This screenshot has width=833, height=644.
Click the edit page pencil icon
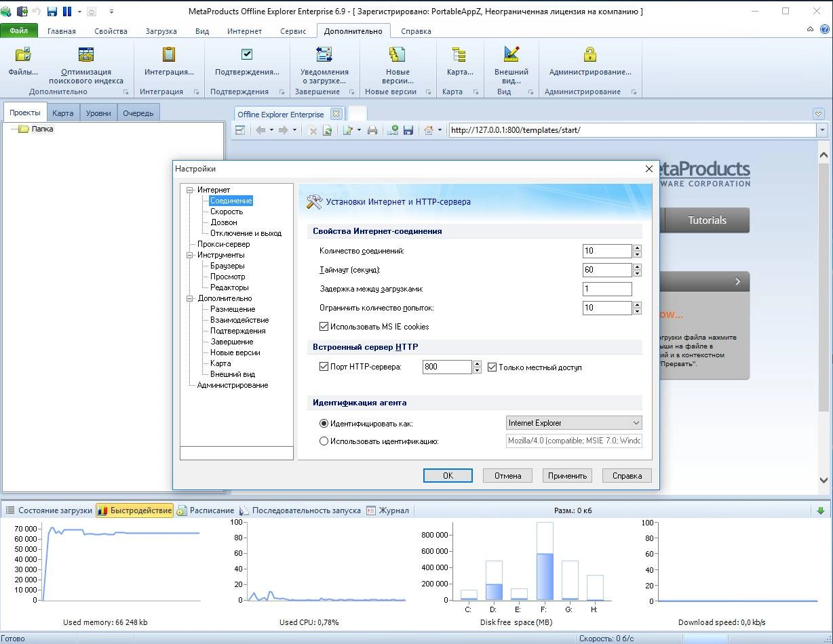click(348, 130)
